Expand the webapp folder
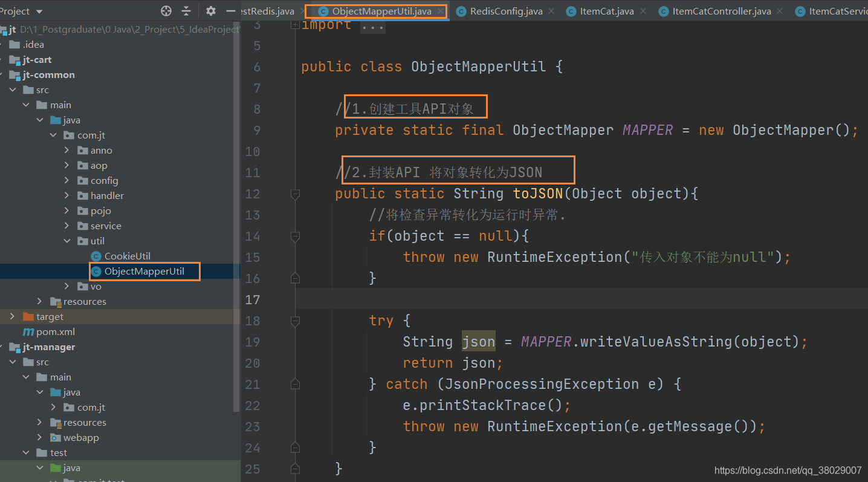 tap(40, 437)
